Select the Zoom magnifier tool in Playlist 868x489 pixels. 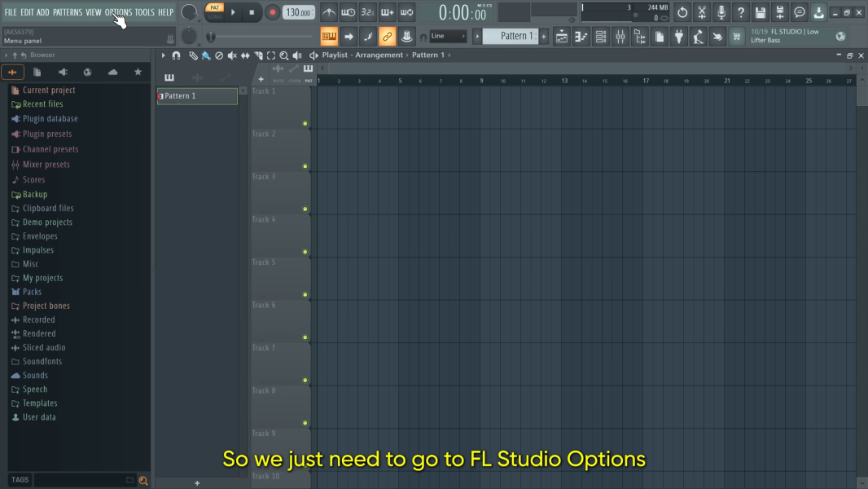coord(284,55)
